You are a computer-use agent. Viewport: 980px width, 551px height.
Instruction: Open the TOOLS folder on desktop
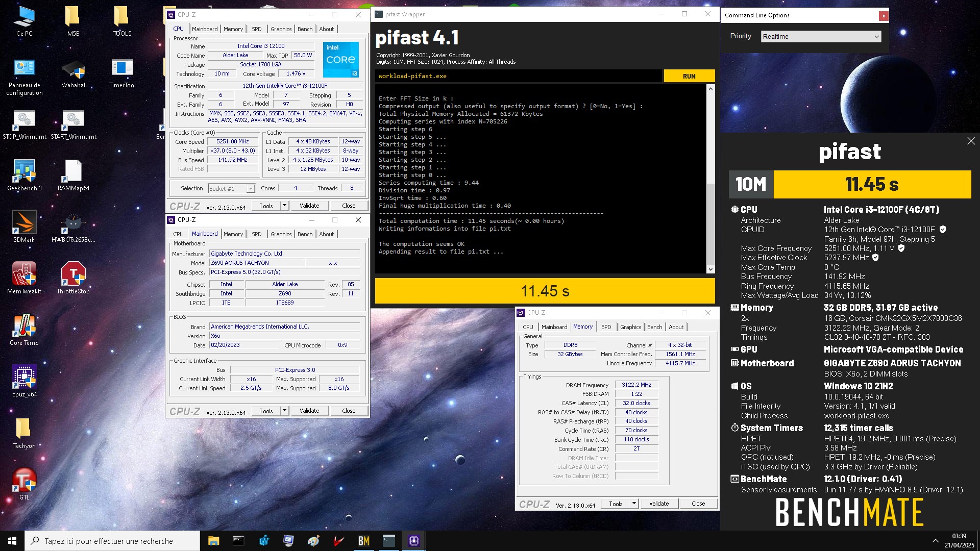point(122,21)
